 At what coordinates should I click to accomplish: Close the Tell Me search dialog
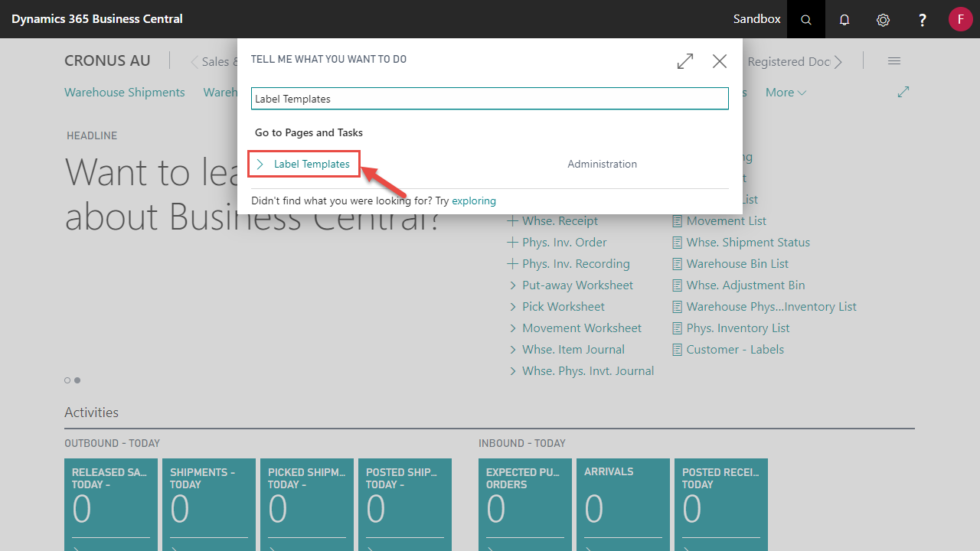coord(720,61)
